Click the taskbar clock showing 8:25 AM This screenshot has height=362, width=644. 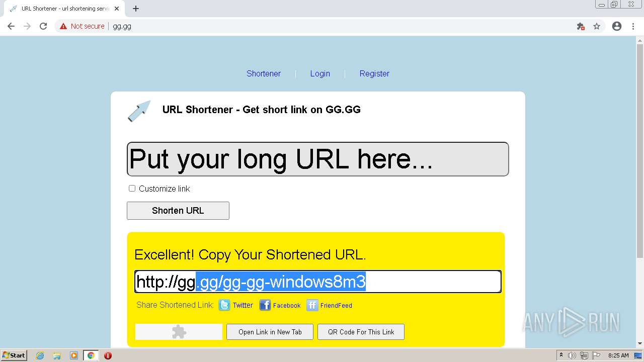618,355
